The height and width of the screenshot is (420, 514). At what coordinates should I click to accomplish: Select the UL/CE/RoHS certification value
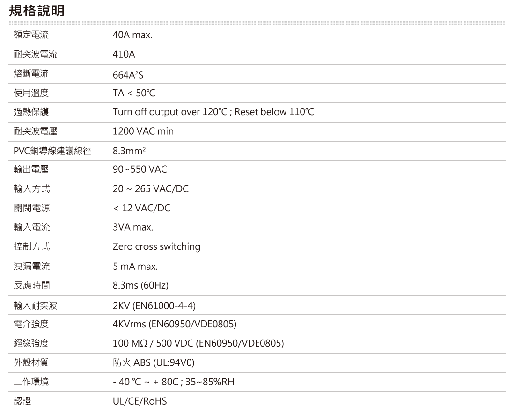tap(140, 401)
